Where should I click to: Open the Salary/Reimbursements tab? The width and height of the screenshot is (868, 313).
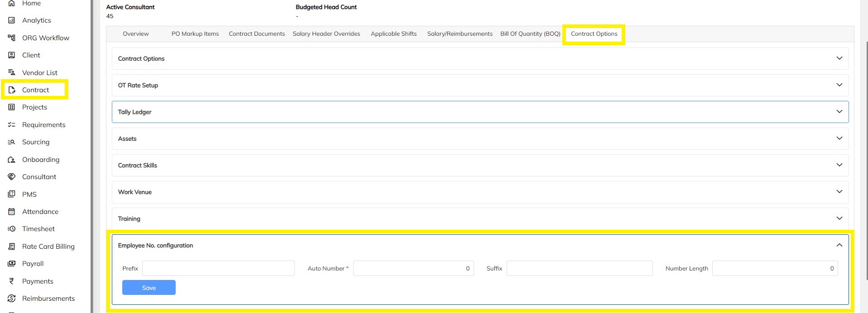pyautogui.click(x=460, y=34)
